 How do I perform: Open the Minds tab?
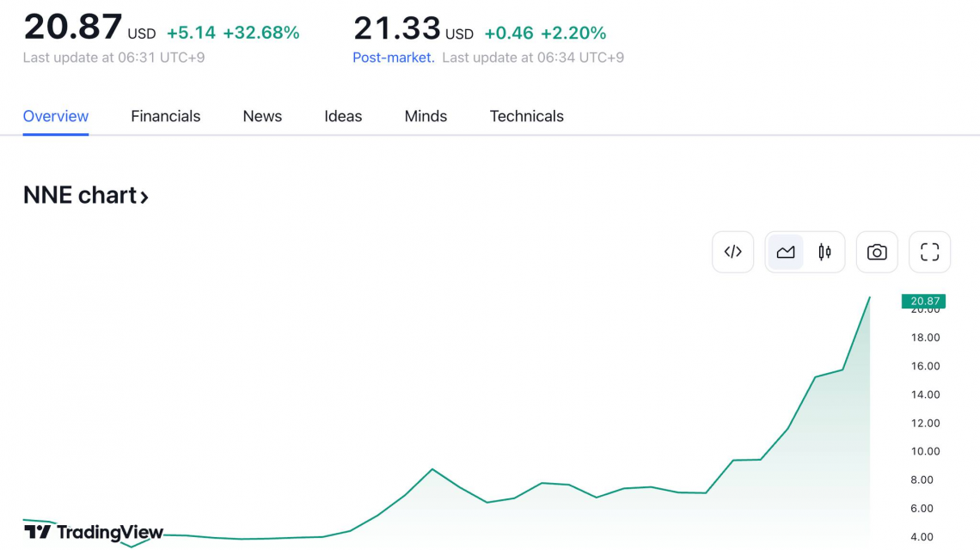coord(426,116)
